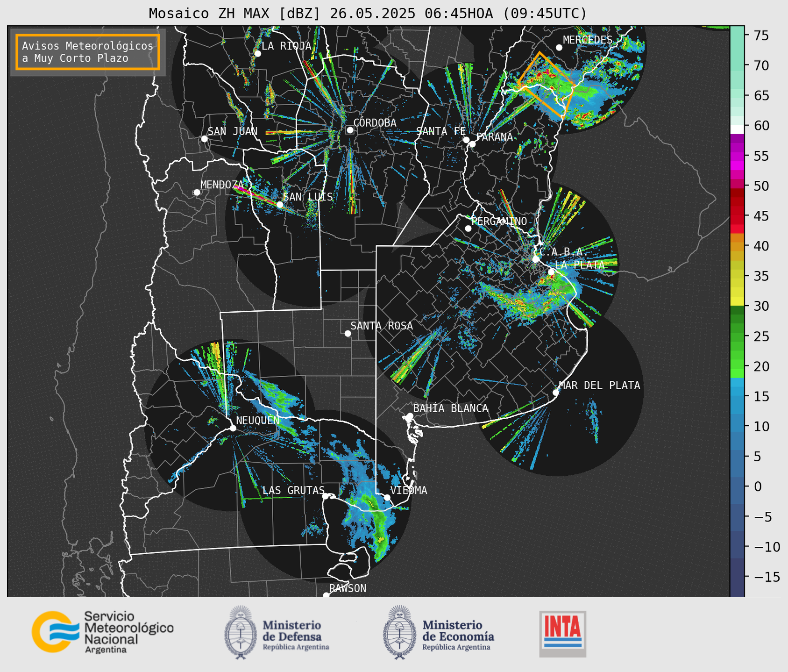Click the 25 dBZ green color scale segment
Image resolution: width=788 pixels, height=672 pixels.
click(x=737, y=336)
